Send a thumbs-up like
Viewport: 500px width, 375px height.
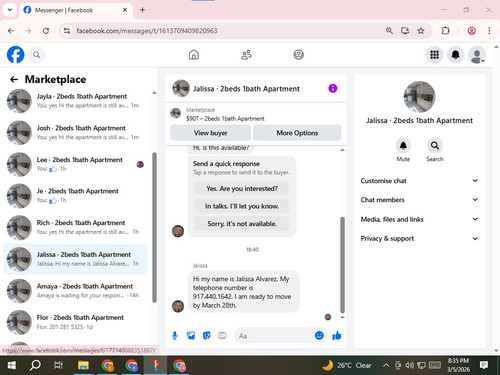(337, 335)
